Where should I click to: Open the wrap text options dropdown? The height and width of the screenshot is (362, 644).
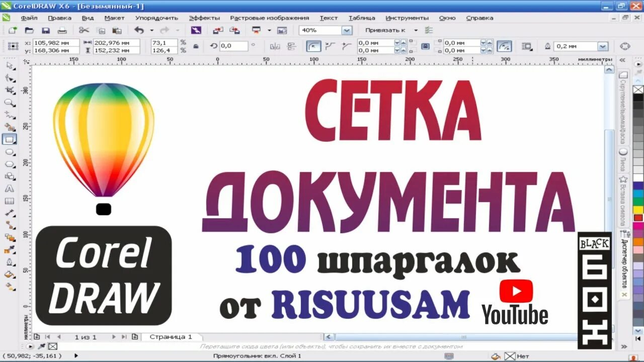(527, 46)
